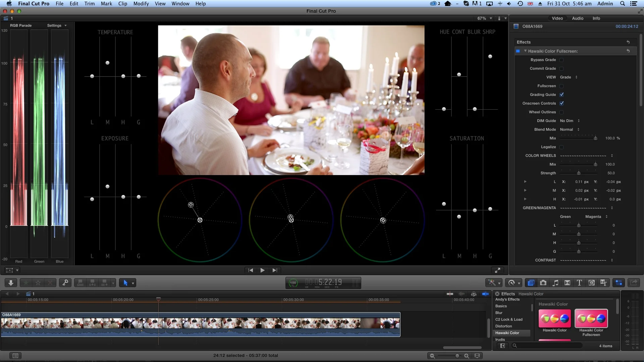Switch to the Info inspector tab
Image resolution: width=644 pixels, height=362 pixels.
(x=596, y=18)
